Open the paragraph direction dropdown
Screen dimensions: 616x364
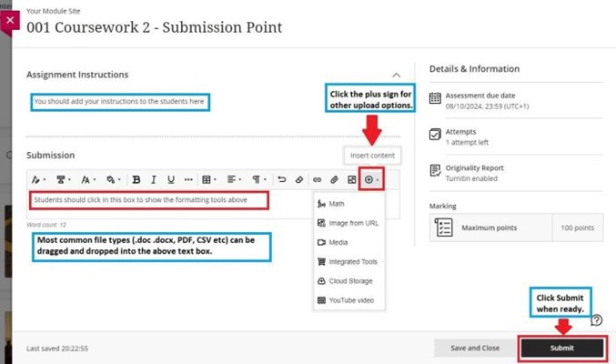(259, 179)
